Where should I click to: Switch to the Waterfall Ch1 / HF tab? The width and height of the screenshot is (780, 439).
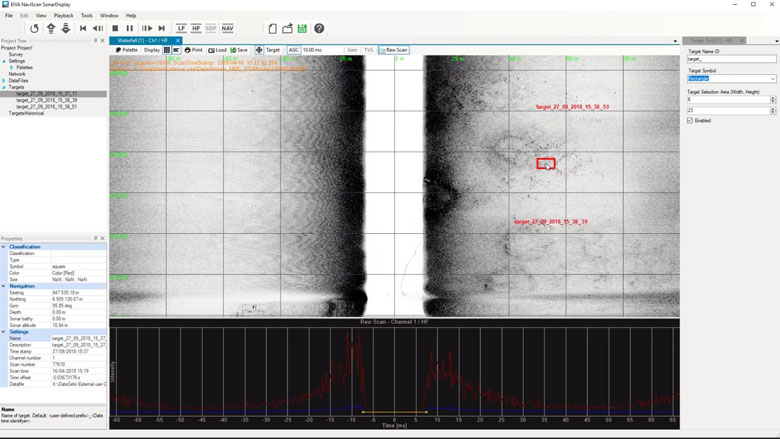(x=142, y=41)
